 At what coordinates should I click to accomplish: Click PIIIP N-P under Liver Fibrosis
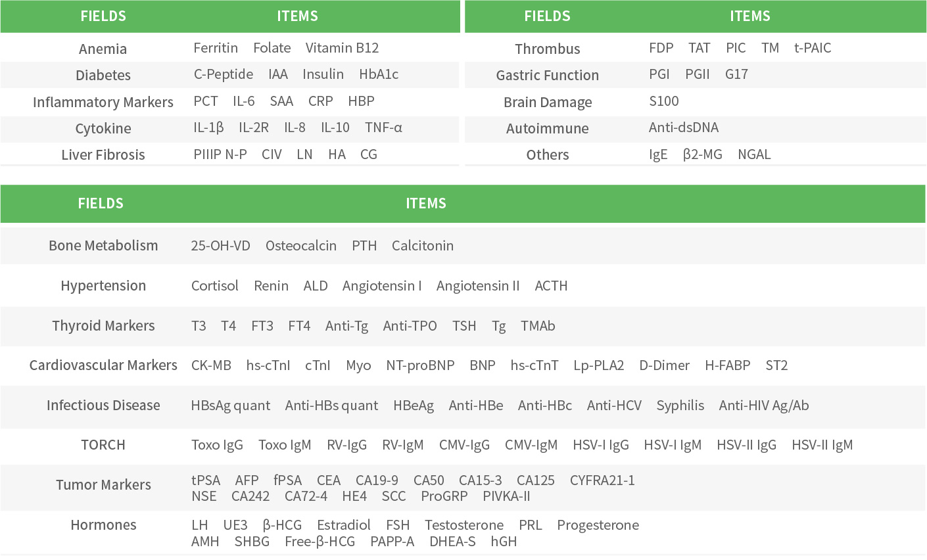point(220,154)
